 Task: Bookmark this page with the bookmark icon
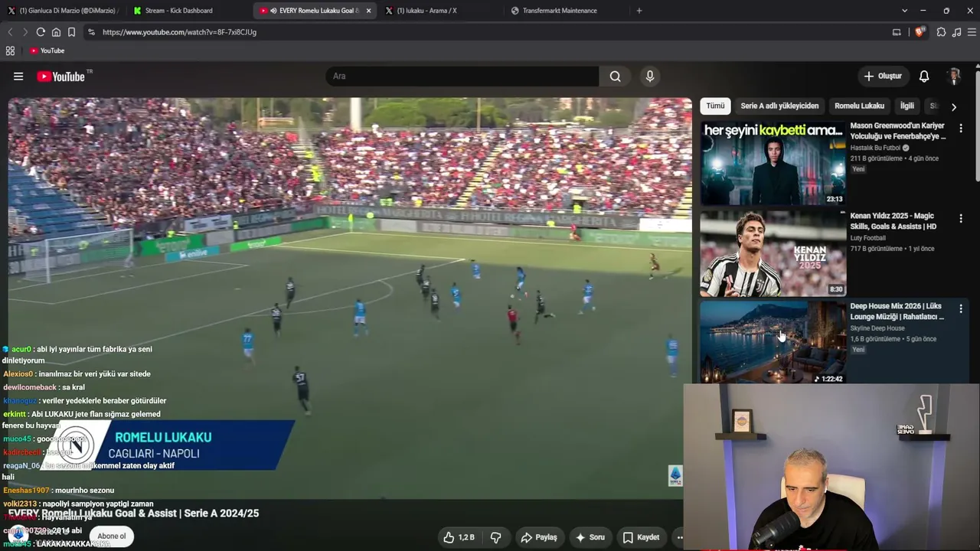point(71,32)
